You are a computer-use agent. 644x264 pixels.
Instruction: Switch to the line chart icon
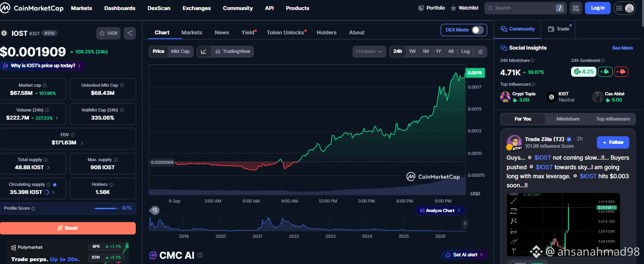(x=203, y=51)
